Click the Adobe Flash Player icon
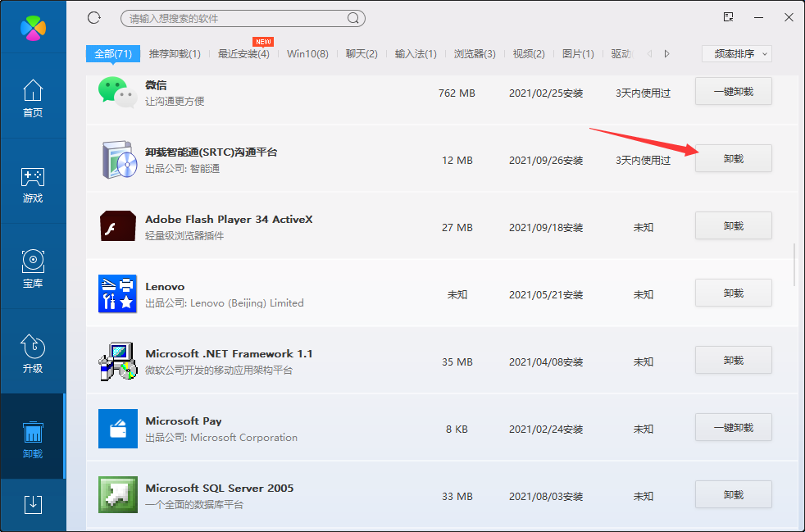Viewport: 805px width, 532px height. point(117,226)
